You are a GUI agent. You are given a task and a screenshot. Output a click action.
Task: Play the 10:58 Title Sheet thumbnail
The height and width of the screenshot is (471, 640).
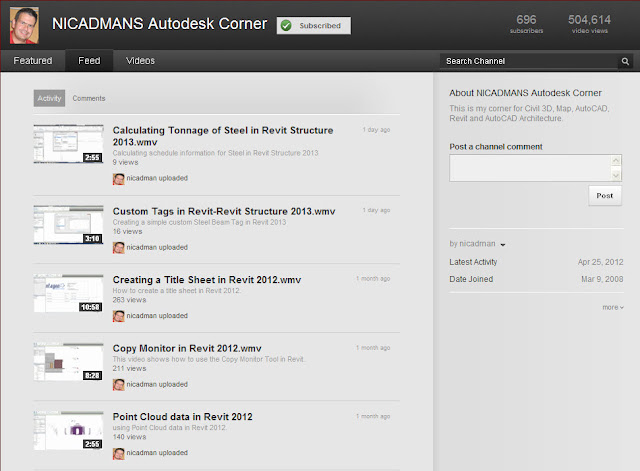(69, 293)
